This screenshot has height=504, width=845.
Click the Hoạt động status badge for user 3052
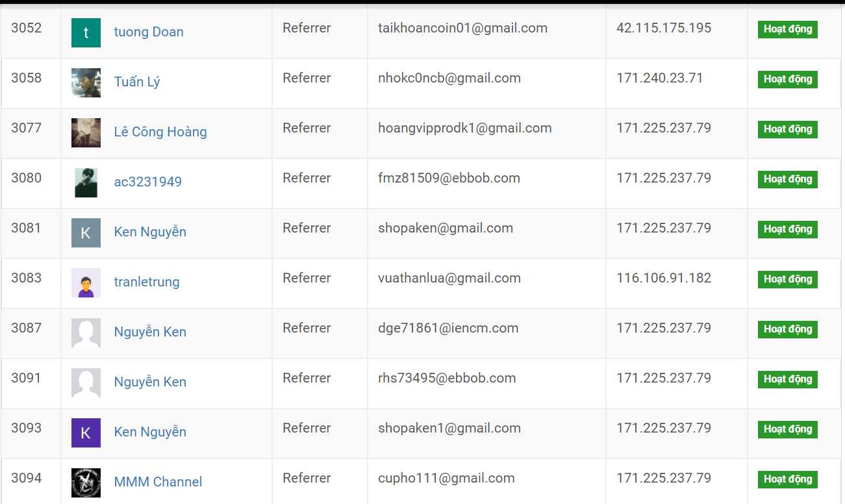787,29
